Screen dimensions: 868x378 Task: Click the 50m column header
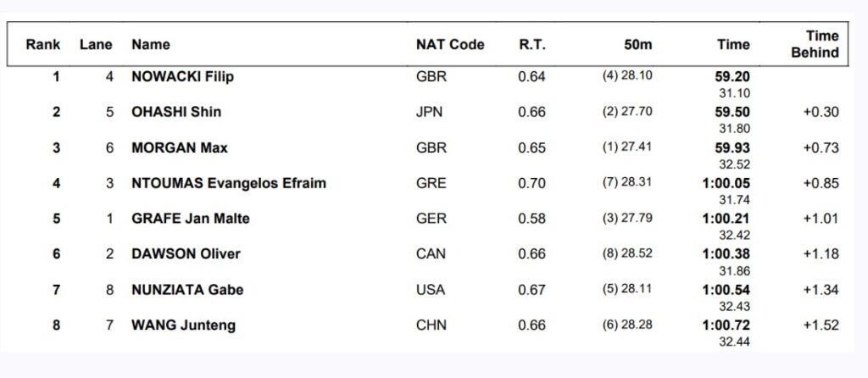(638, 45)
